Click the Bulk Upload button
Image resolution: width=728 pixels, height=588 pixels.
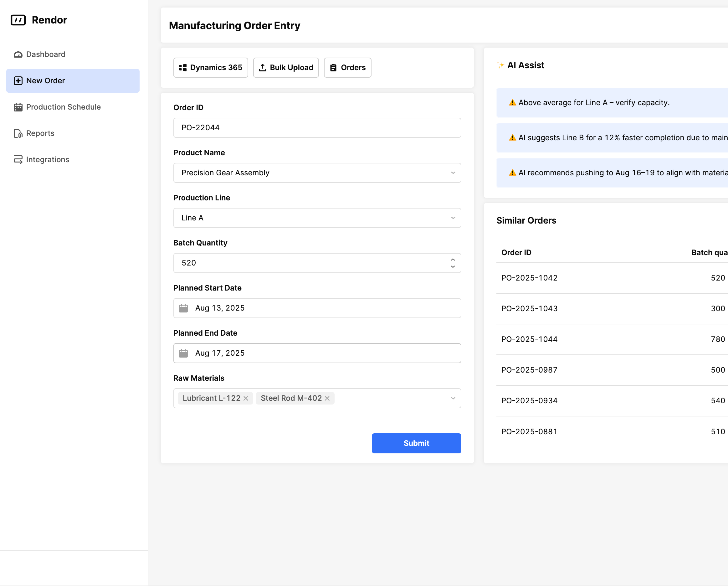(x=285, y=67)
